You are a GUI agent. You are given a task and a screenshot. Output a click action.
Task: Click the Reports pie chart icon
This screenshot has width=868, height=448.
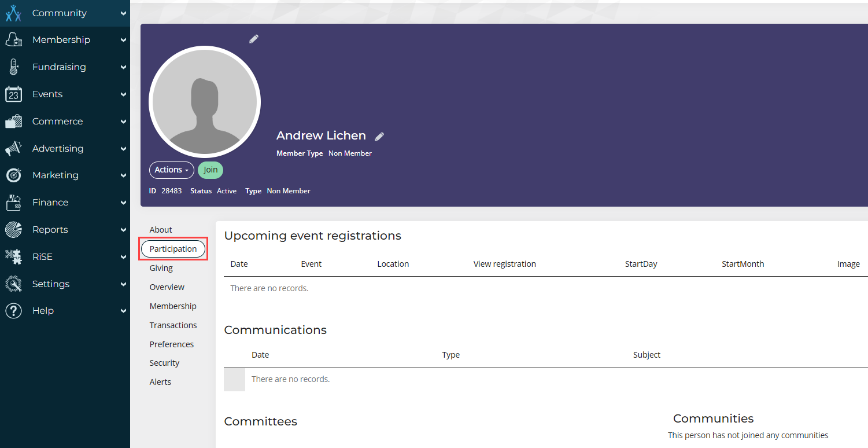coord(13,230)
